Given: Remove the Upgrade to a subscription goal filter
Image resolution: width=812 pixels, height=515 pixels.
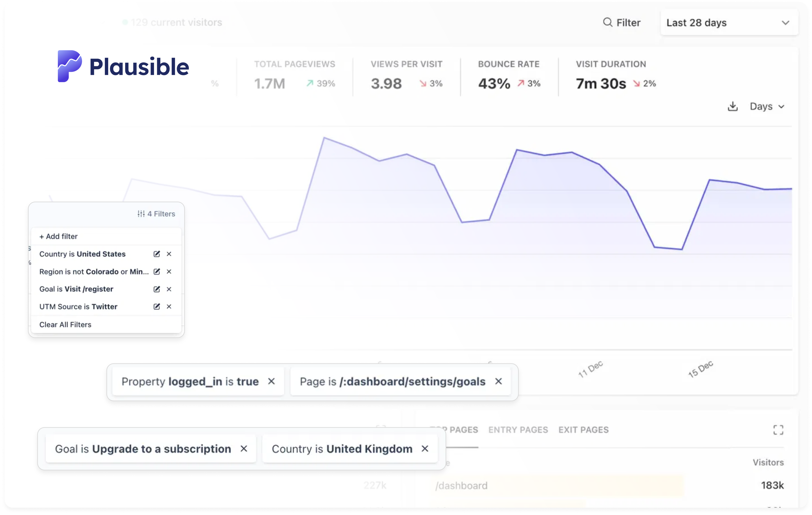Looking at the screenshot, I should coord(243,449).
